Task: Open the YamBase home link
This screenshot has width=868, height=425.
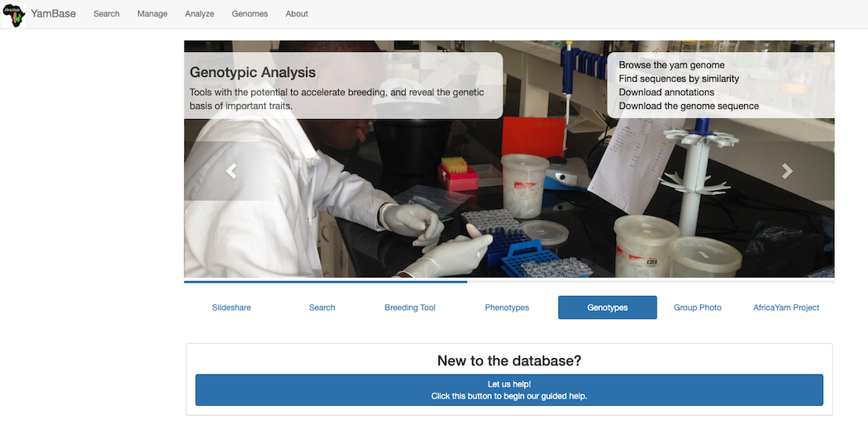Action: 53,14
